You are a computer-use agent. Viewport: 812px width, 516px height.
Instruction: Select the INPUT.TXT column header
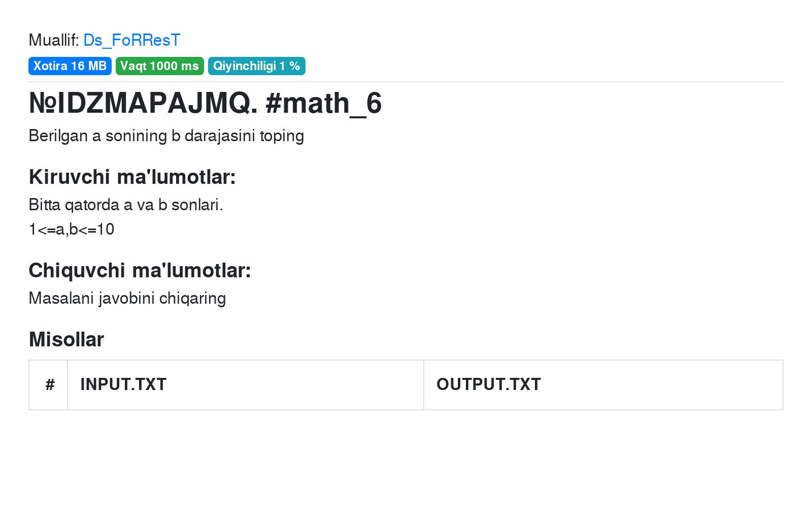[246, 385]
